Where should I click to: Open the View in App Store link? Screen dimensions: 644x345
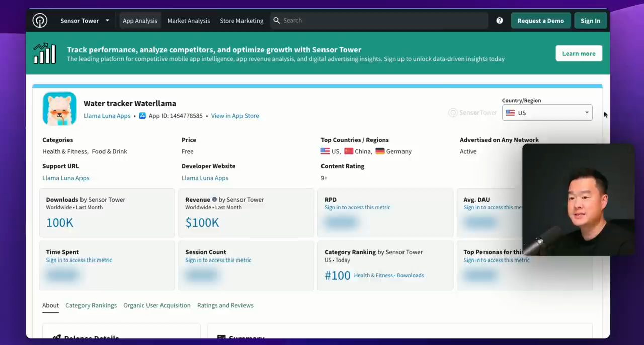[235, 116]
